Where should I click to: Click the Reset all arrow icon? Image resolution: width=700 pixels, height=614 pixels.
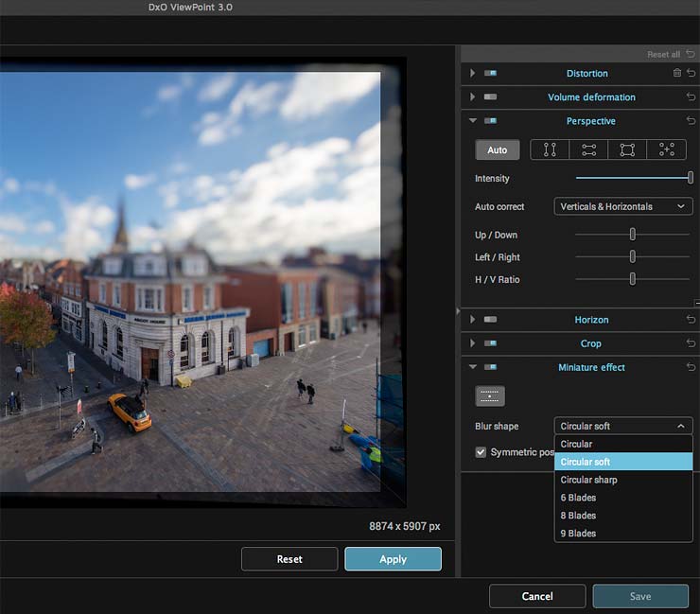click(x=691, y=54)
